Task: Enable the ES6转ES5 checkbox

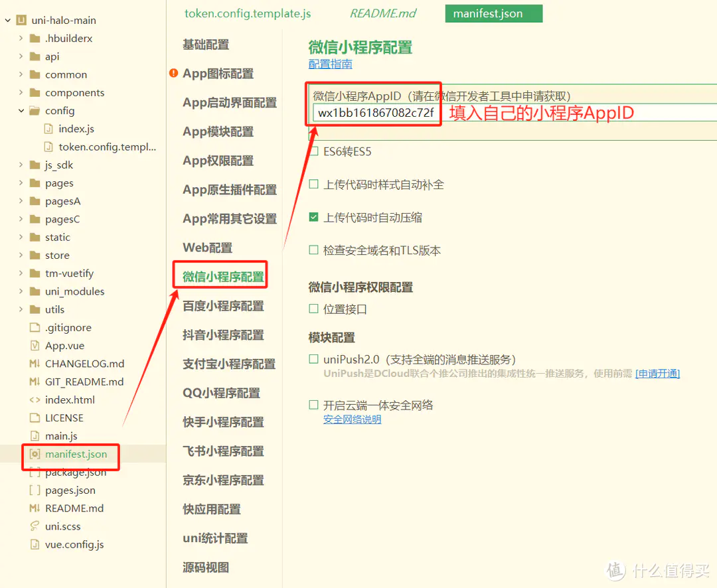Action: [x=314, y=151]
